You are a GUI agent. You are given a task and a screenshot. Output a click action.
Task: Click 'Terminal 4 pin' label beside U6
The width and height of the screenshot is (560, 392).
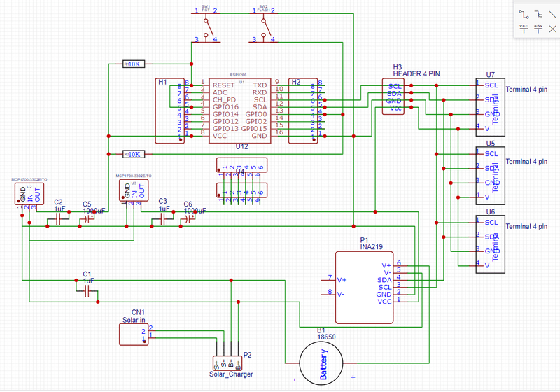coord(526,226)
